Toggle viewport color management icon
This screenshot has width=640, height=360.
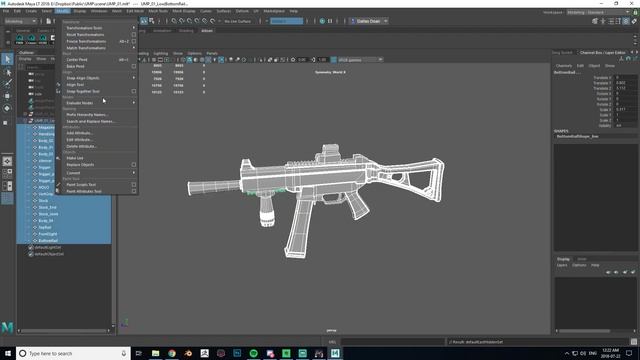pos(333,60)
